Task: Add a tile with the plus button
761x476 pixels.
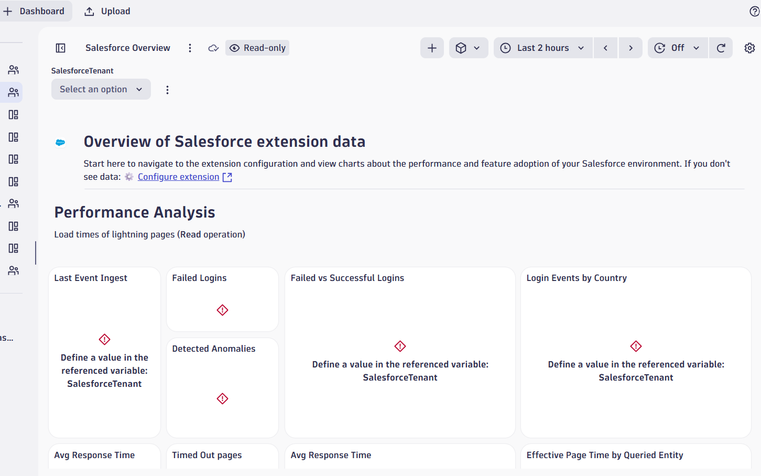Action: pyautogui.click(x=432, y=48)
